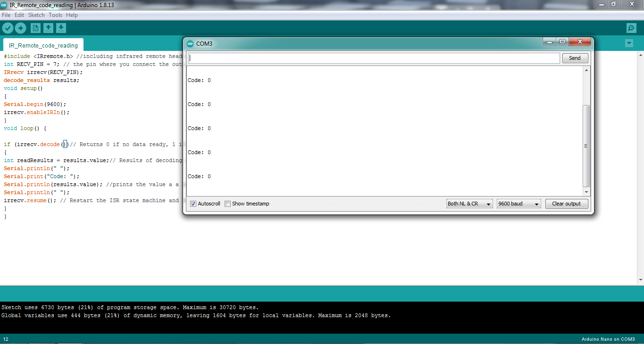Click the Arduino logo in IDE title bar
The width and height of the screenshot is (644, 344).
pos(4,5)
